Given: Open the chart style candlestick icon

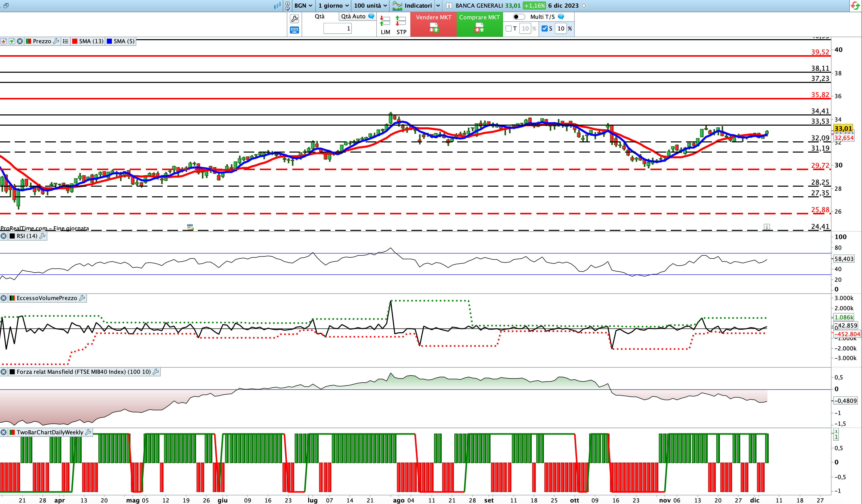Looking at the screenshot, I should (x=277, y=6).
